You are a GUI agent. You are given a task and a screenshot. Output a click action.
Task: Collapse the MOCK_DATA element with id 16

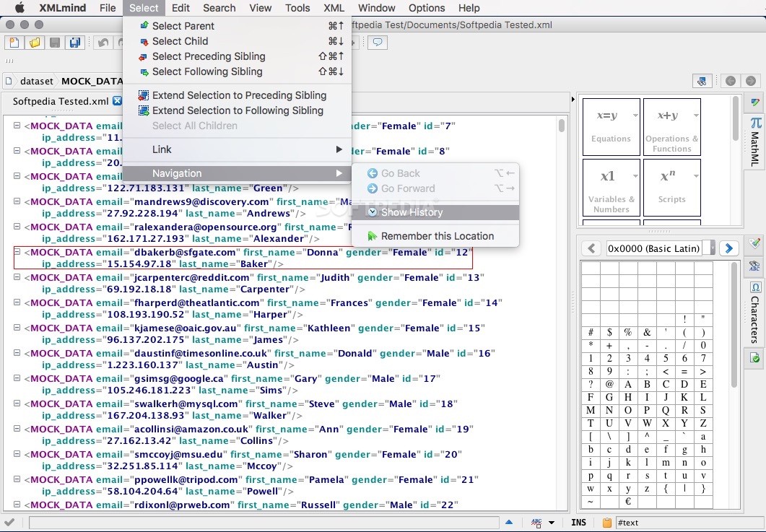17,353
